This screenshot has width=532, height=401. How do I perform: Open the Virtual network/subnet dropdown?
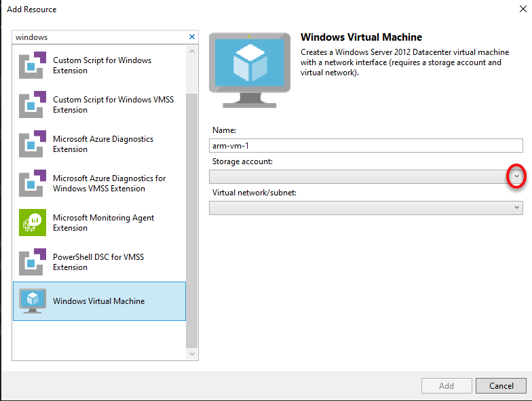(516, 208)
